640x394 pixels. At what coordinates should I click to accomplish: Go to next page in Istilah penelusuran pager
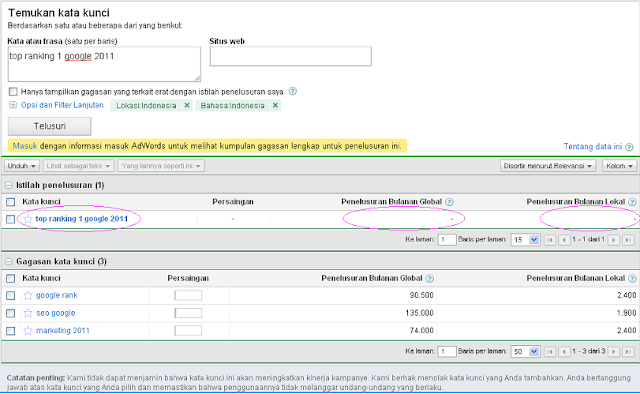[x=613, y=240]
